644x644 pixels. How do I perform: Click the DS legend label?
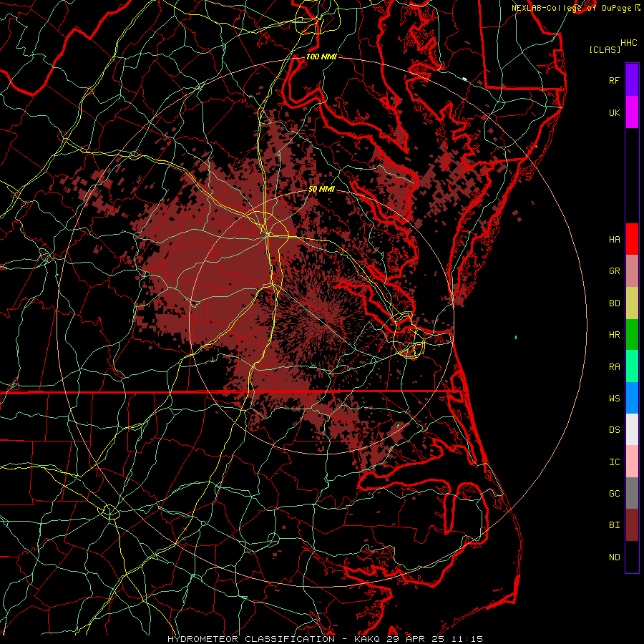click(x=614, y=430)
